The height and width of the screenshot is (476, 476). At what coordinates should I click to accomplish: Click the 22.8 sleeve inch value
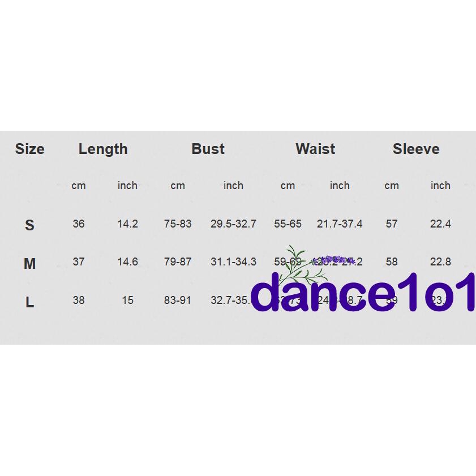(440, 261)
